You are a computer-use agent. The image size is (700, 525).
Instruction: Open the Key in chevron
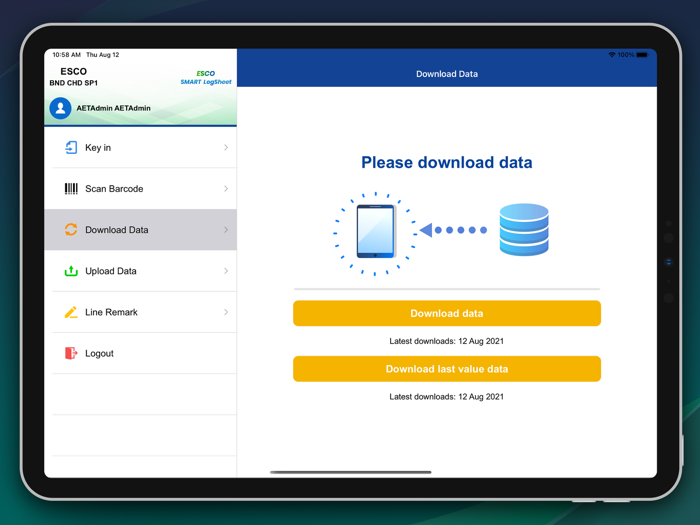tap(226, 147)
